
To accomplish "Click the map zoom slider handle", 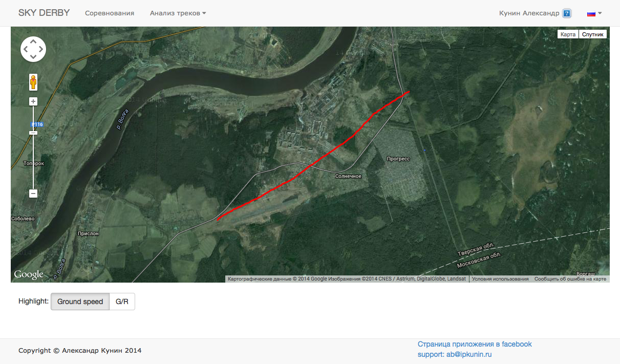I will coord(33,133).
